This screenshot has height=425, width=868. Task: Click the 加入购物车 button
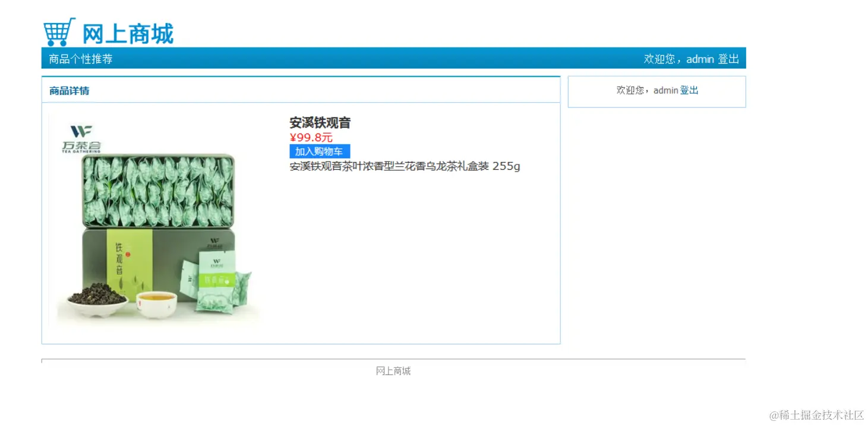click(x=320, y=151)
